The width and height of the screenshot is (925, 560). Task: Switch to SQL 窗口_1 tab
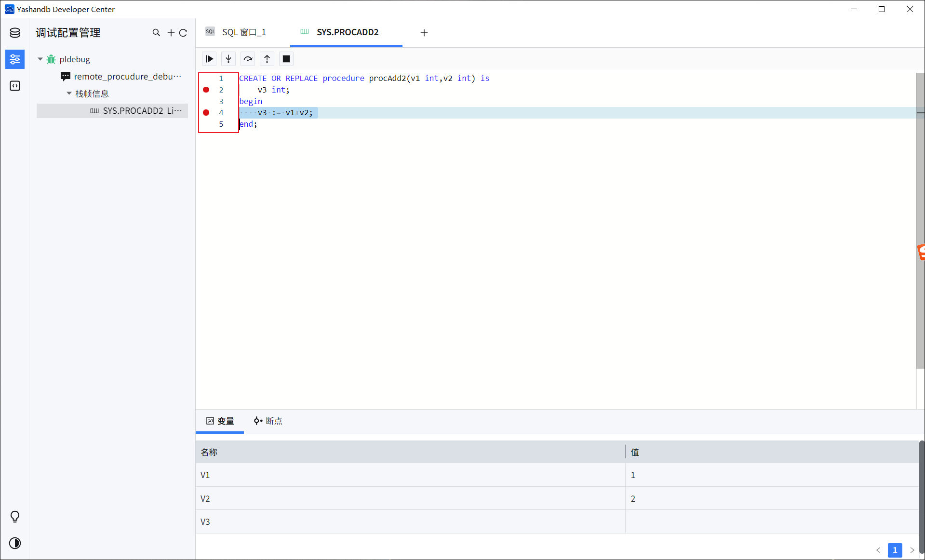click(236, 32)
